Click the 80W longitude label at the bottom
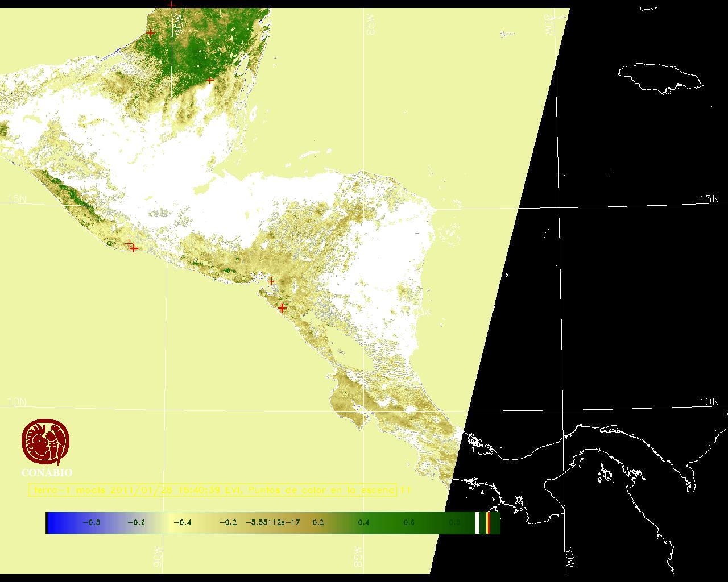This screenshot has height=582, width=728. point(569,558)
